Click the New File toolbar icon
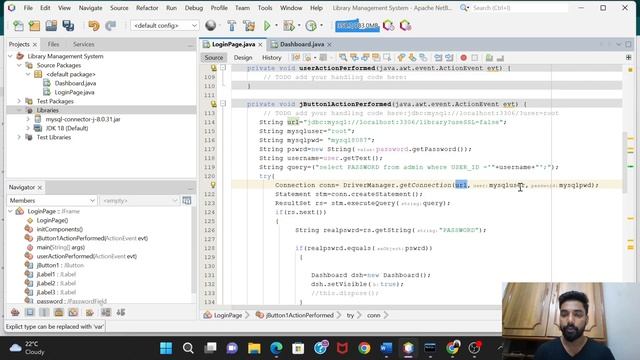640x360 pixels. point(18,26)
